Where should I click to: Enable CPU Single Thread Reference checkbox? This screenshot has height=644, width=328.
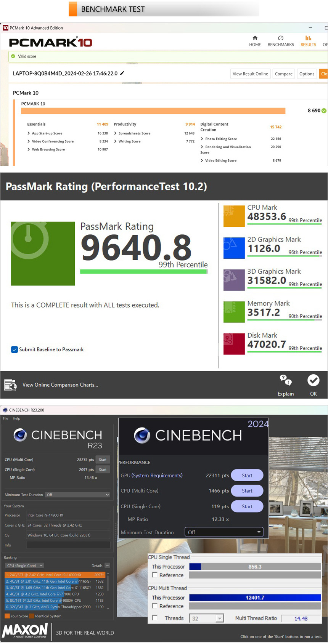[x=155, y=575]
